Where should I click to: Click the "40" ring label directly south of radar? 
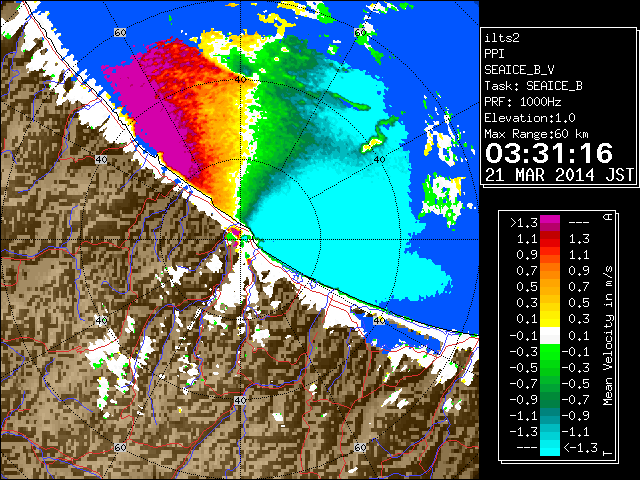coord(240,400)
